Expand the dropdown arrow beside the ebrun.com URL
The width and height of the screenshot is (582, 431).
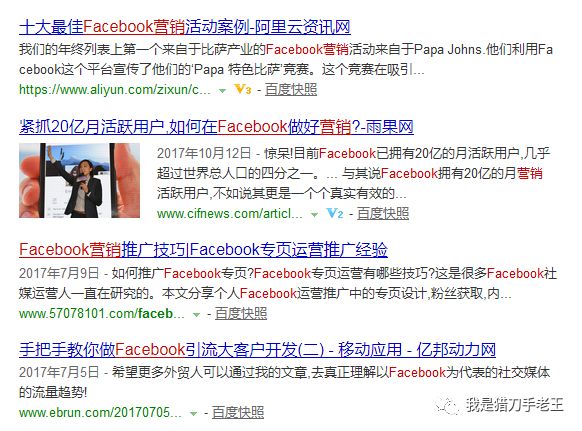click(x=193, y=414)
